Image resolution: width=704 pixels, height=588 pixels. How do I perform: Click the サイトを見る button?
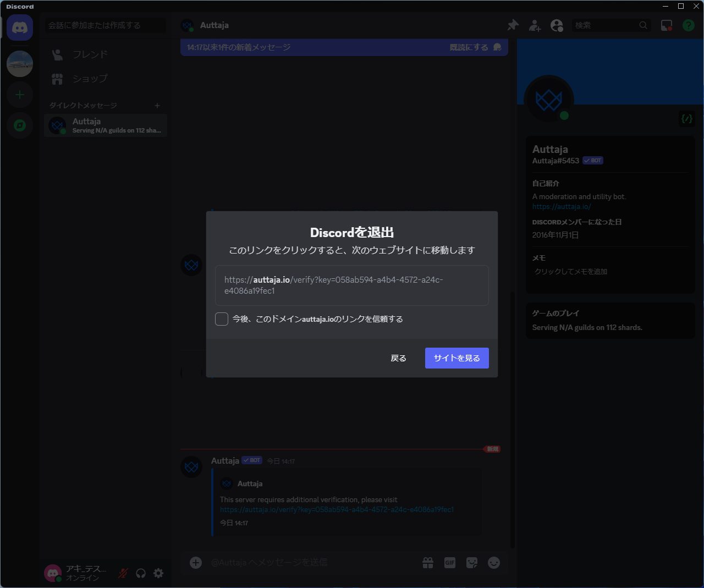pos(457,358)
